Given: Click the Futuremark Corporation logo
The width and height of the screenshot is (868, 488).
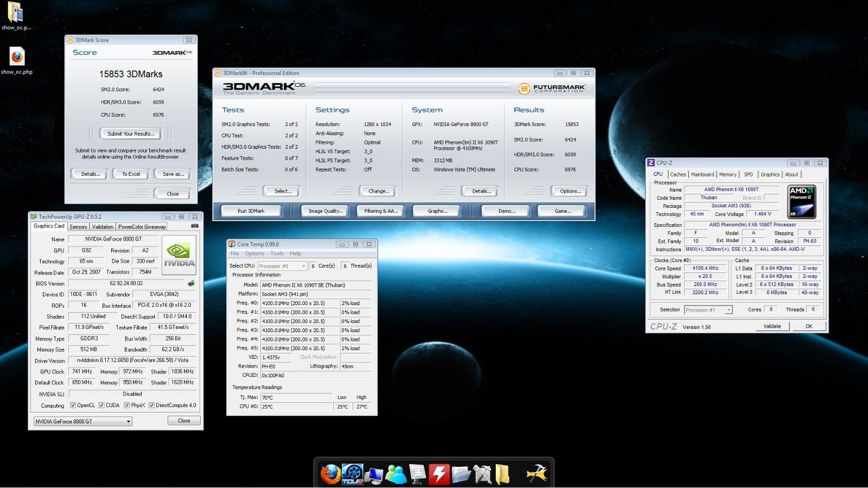Looking at the screenshot, I should [x=552, y=88].
